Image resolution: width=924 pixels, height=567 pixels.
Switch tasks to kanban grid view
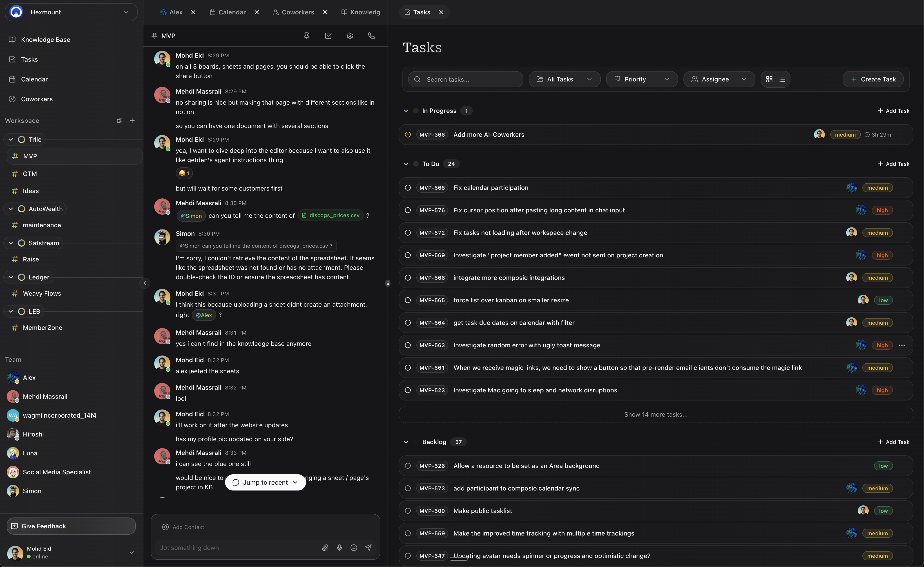769,79
